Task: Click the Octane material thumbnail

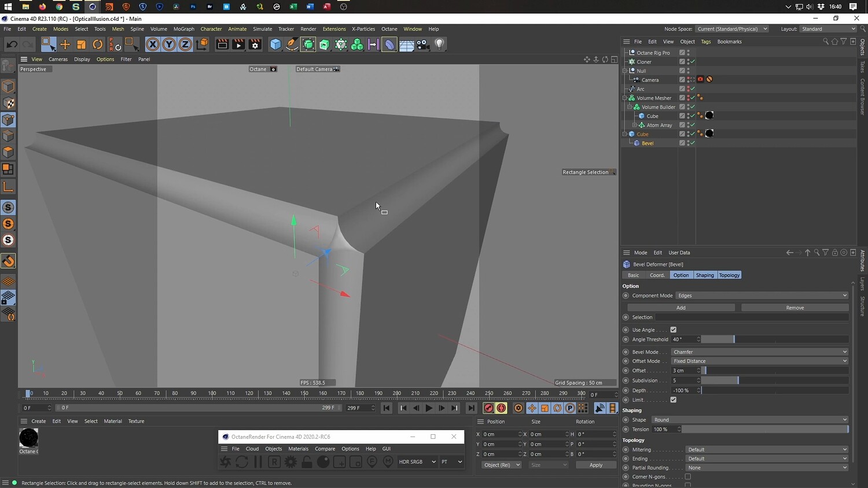Action: [28, 438]
